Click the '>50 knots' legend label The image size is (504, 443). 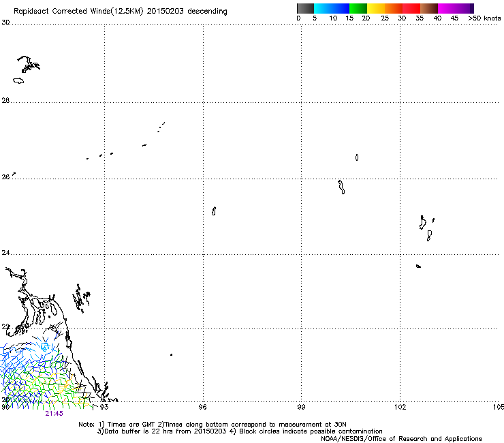coord(484,18)
